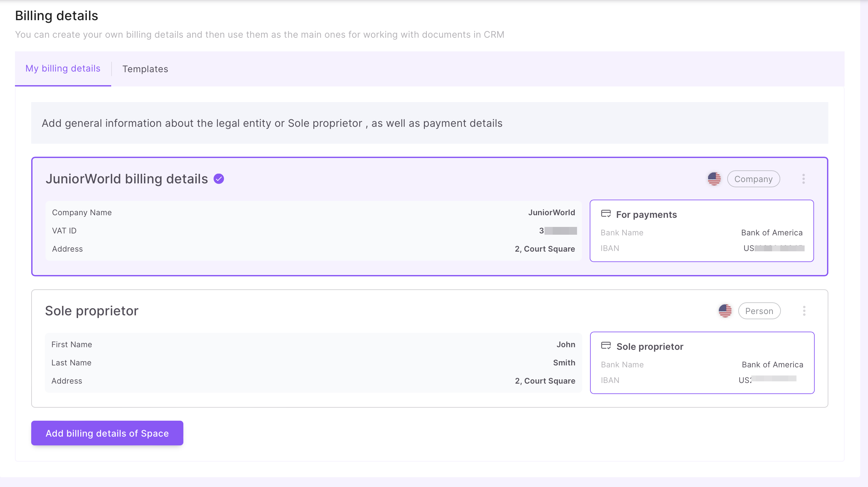Open the three-dot menu for Sole proprietor
This screenshot has height=487, width=868.
pos(804,311)
